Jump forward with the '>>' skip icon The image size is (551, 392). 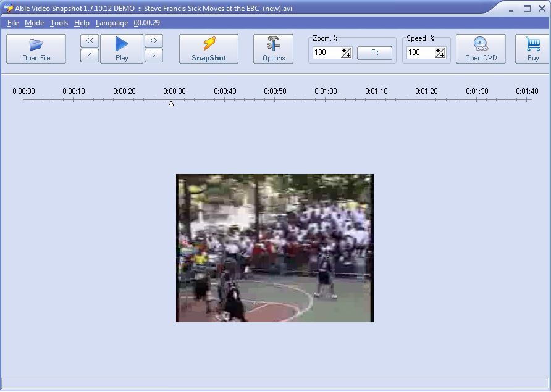153,40
